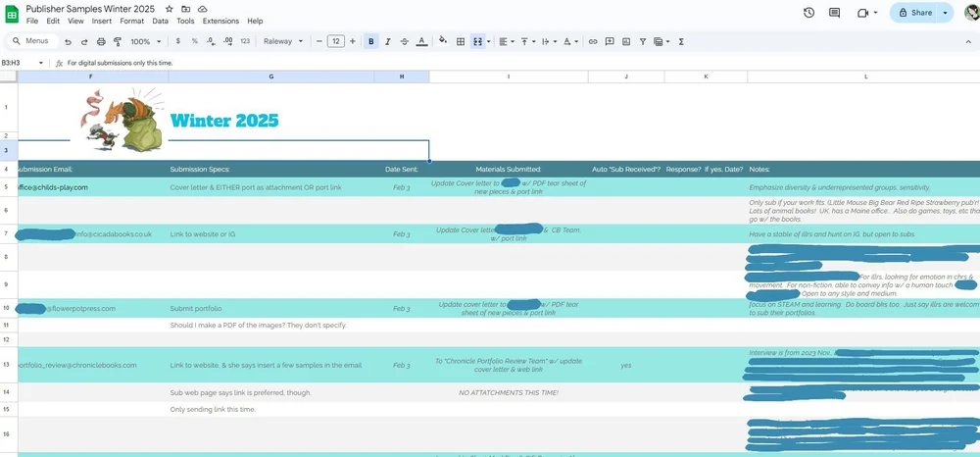Select row 13 header
This screenshot has height=457, width=980.
click(x=6, y=365)
